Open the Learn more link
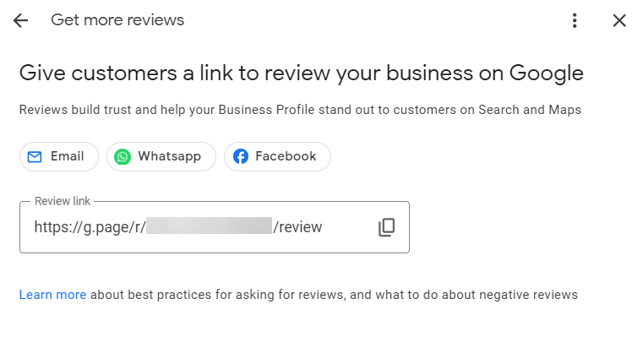The width and height of the screenshot is (643, 364). 52,295
